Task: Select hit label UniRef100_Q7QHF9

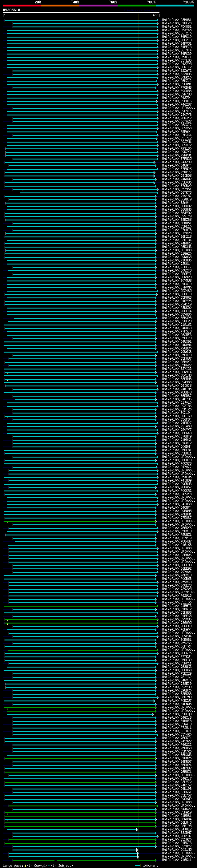Action: click(x=176, y=436)
